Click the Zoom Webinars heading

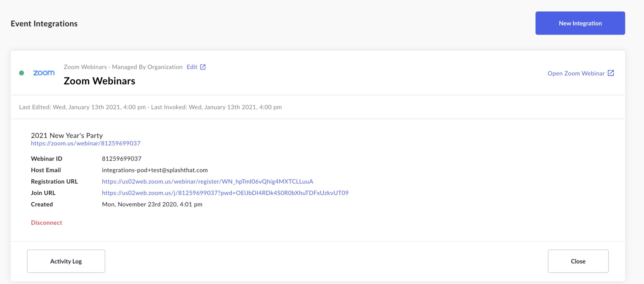100,81
